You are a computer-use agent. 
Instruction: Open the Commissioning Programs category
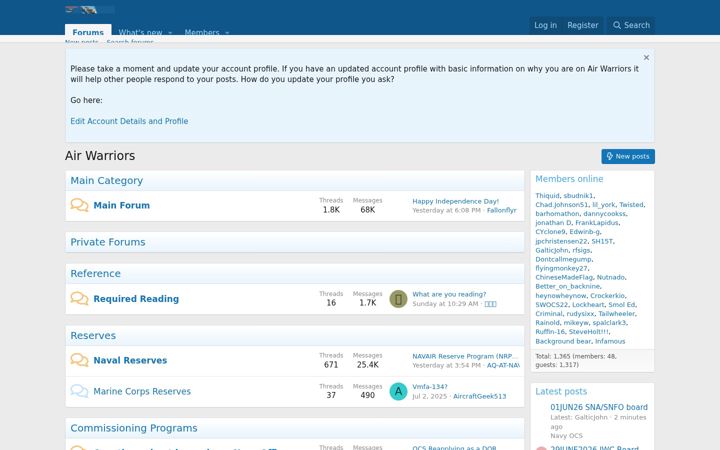134,428
